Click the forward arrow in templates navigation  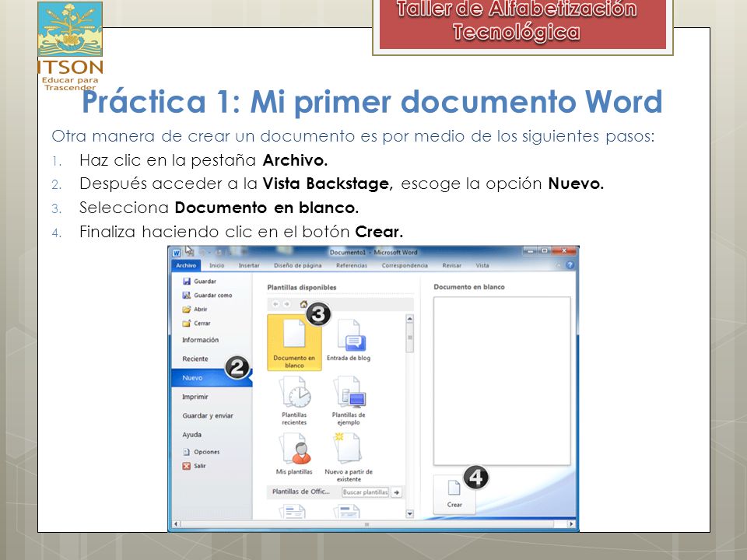coord(287,304)
